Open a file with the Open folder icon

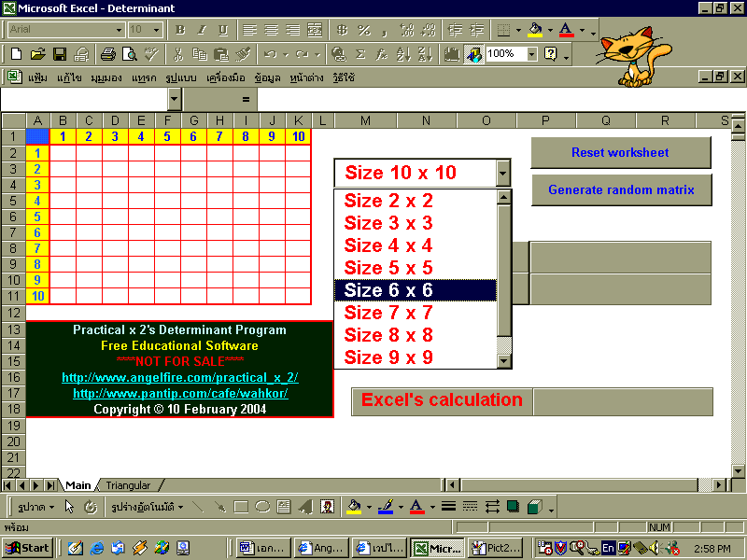pos(38,54)
